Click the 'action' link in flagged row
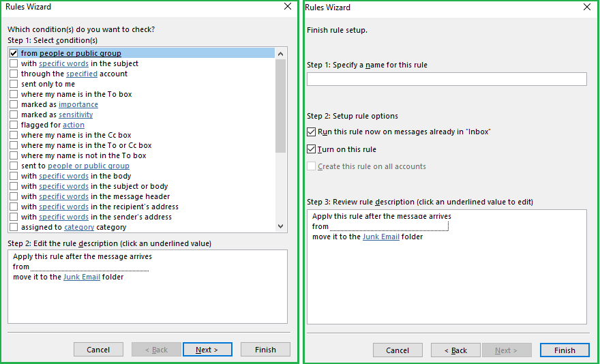Screen dimensions: 600x364 pos(74,125)
